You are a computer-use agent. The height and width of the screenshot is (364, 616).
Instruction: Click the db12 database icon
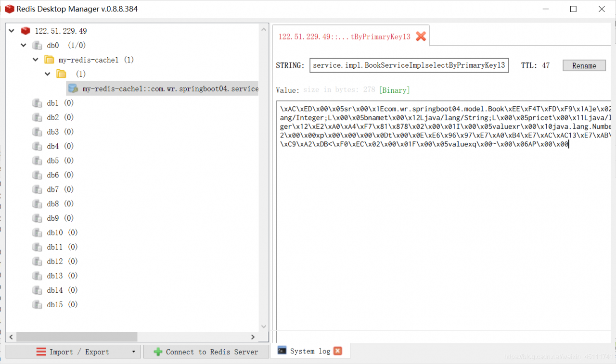[x=38, y=262]
